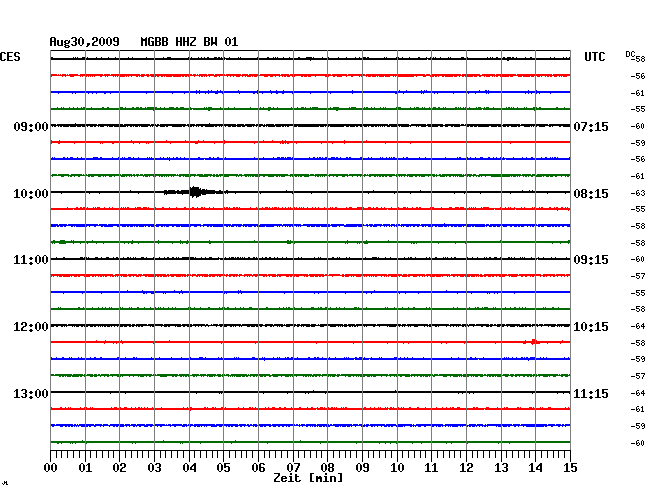Viewport: 650px width, 494px height.
Task: Click the 14 minute tick label
Action: (535, 468)
